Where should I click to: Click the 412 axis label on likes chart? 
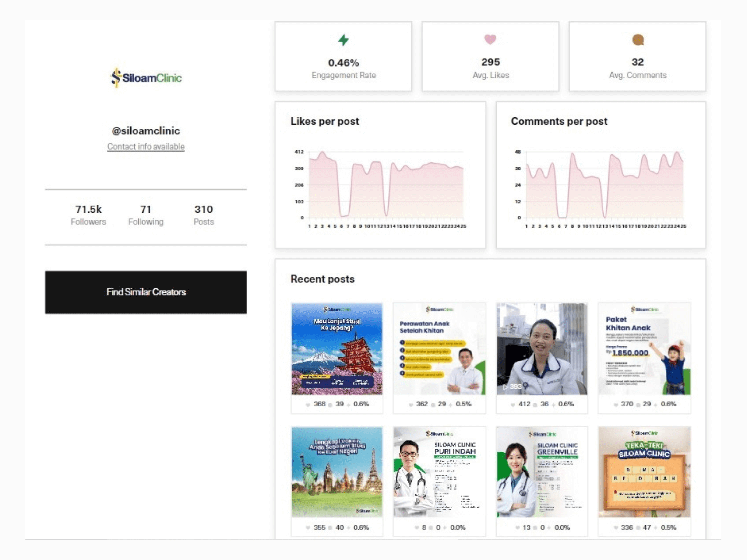tap(299, 152)
